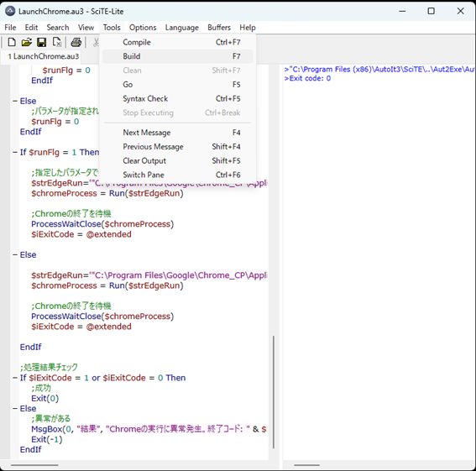Select Clear Output menu entry
Screen dimensions: 476x471
(x=178, y=160)
